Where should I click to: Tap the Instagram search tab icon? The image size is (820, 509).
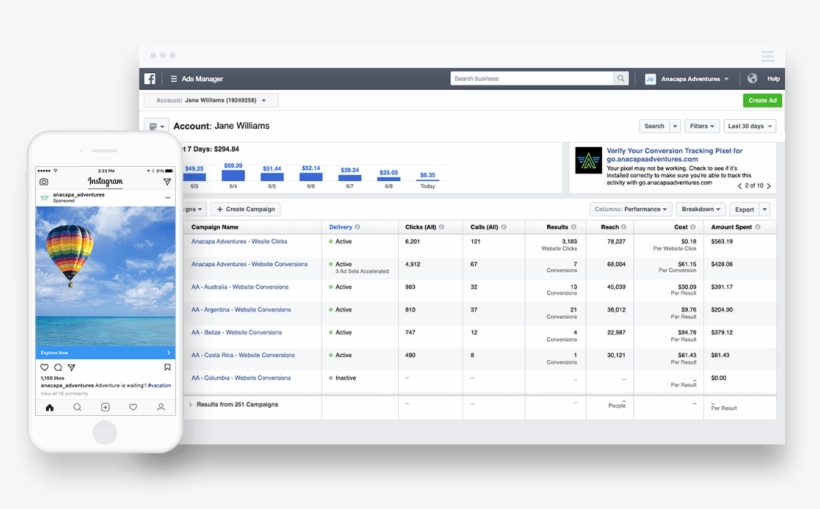coord(77,407)
